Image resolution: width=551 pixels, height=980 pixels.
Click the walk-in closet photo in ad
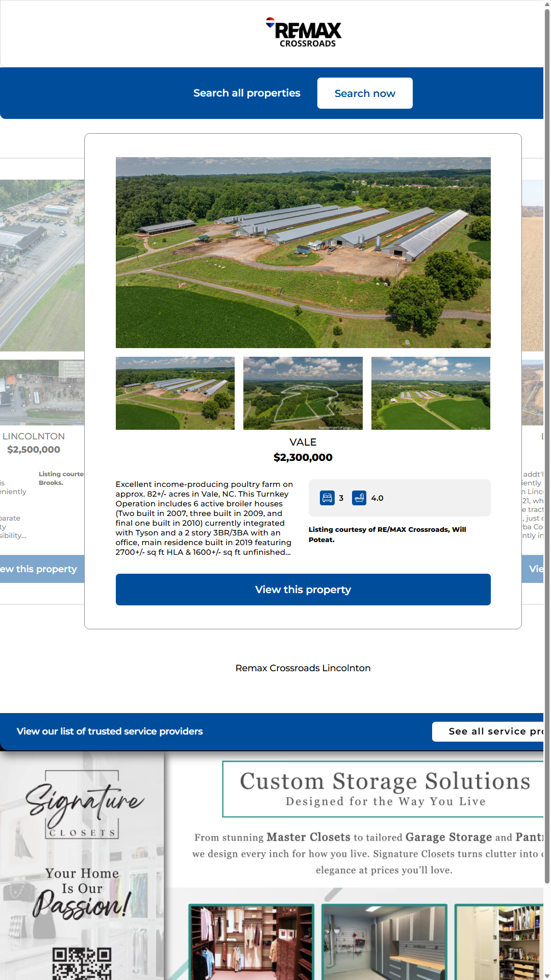tap(251, 942)
